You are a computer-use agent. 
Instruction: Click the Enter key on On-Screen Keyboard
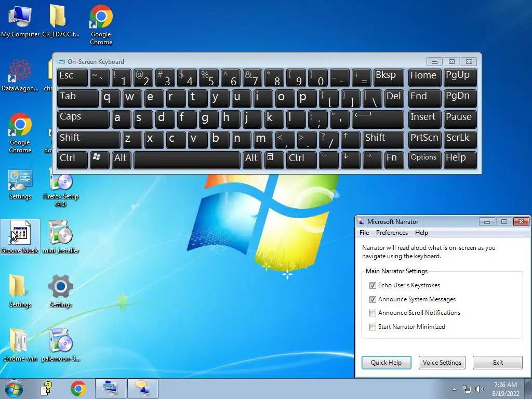(378, 119)
